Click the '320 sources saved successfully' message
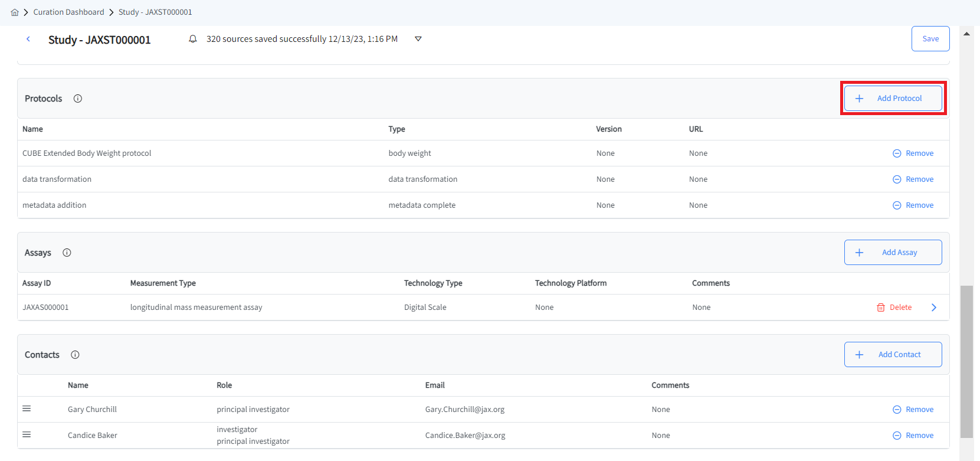Image resolution: width=980 pixels, height=461 pixels. click(302, 39)
